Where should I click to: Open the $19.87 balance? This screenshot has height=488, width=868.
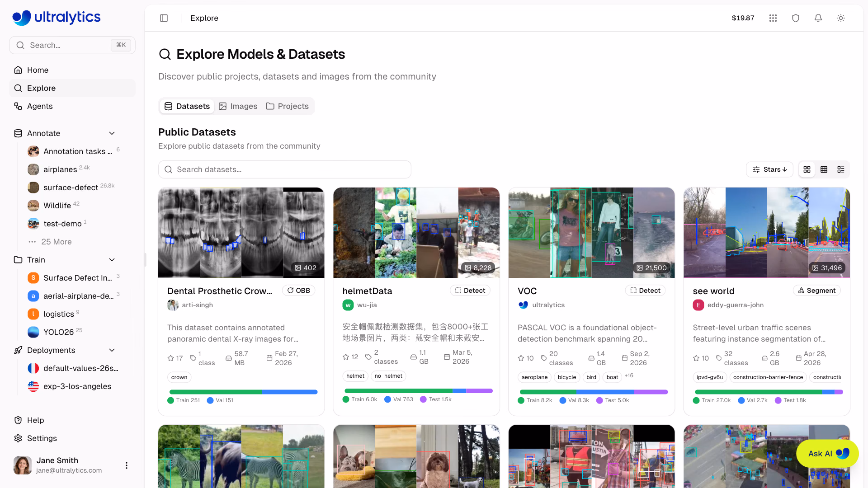tap(743, 18)
